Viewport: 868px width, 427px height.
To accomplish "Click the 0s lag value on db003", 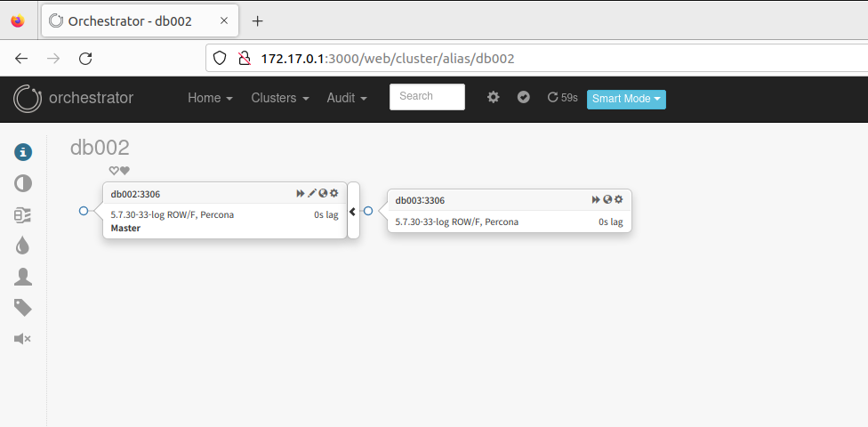I will coord(611,222).
